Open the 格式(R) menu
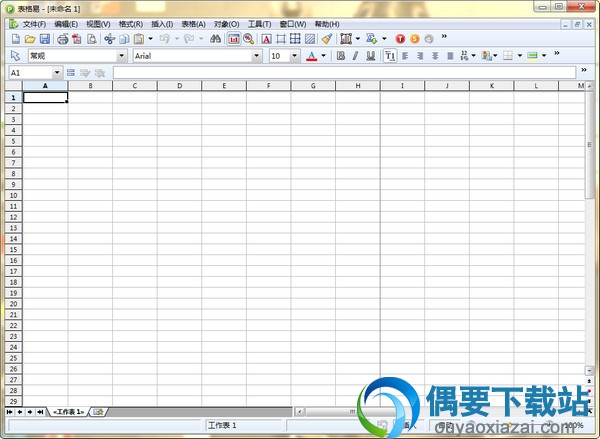Screen dimensions: 600x439 130,24
